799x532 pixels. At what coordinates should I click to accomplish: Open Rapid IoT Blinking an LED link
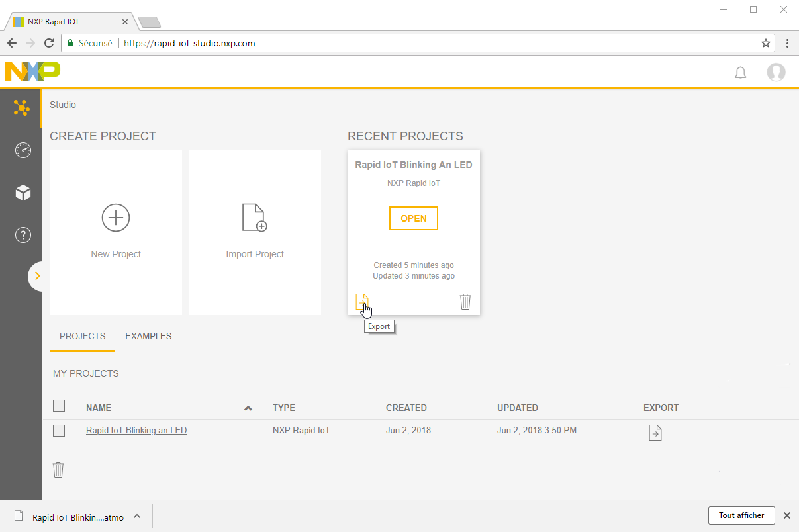pos(136,430)
